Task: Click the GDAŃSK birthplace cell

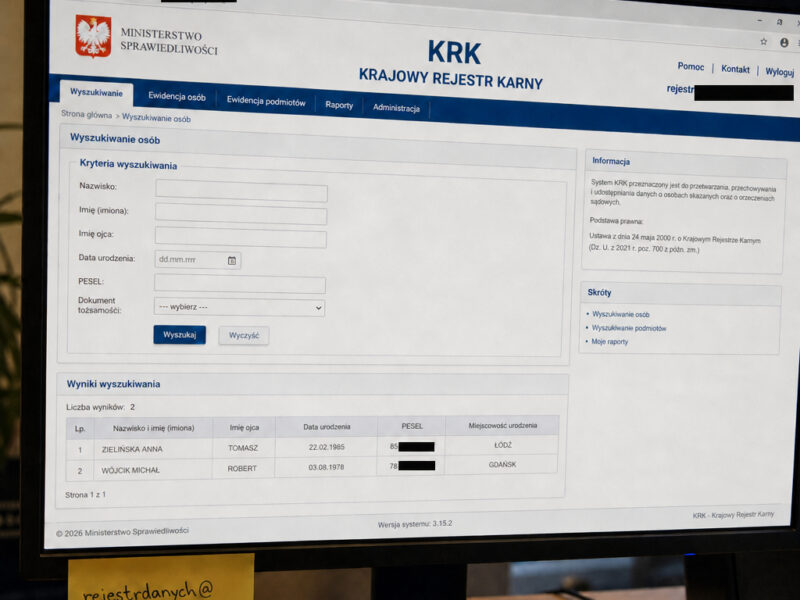Action: [502, 465]
